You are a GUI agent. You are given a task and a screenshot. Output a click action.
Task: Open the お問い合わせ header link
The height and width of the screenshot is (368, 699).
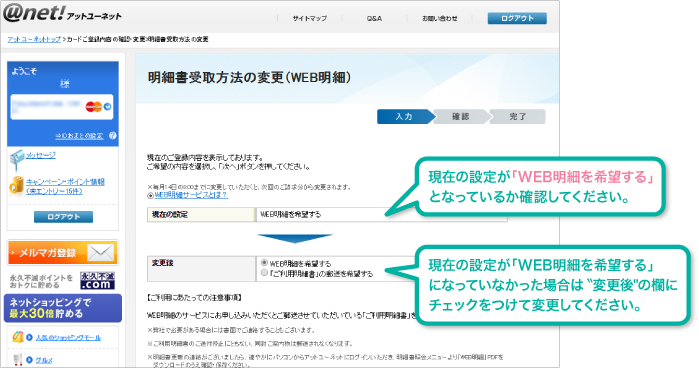440,18
